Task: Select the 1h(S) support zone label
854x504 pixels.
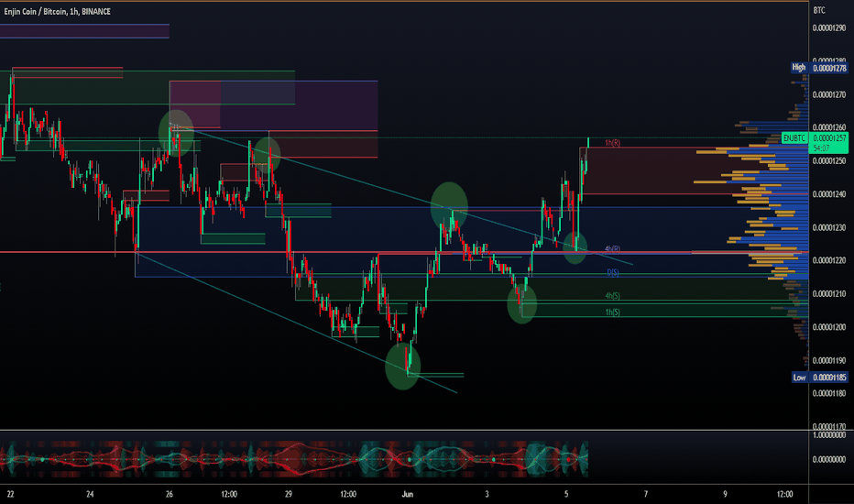Action: (x=613, y=312)
